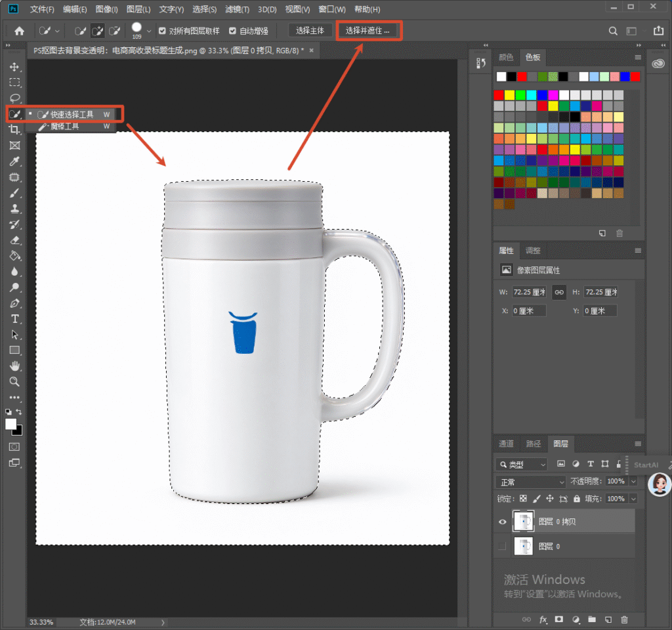Click the Home icon in options bar

[19, 30]
